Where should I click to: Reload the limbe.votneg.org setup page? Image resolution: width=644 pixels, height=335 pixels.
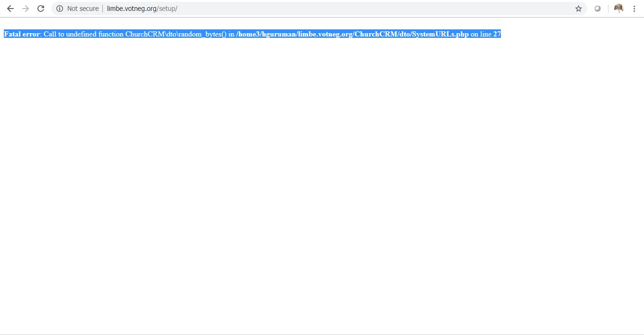(x=41, y=9)
